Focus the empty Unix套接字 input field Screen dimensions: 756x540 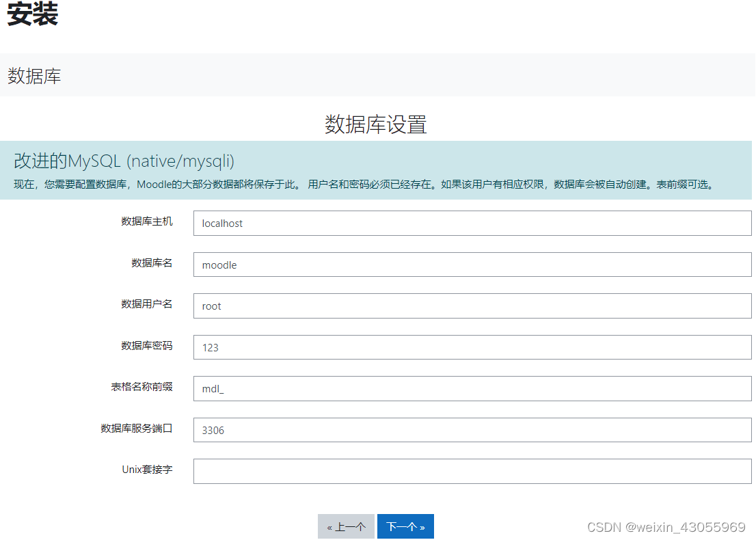pyautogui.click(x=472, y=471)
